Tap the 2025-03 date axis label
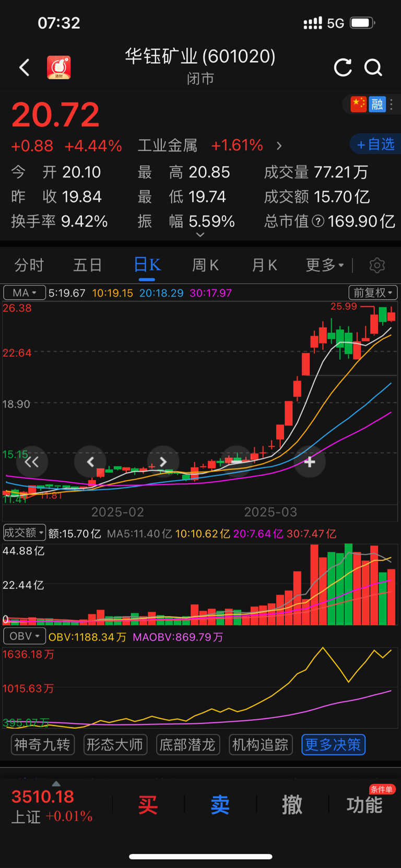Viewport: 401px width, 868px height. [x=270, y=512]
